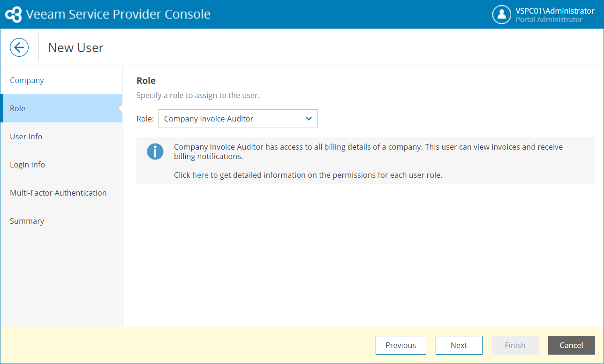Click the user avatar icon
The height and width of the screenshot is (364, 604).
tap(501, 15)
